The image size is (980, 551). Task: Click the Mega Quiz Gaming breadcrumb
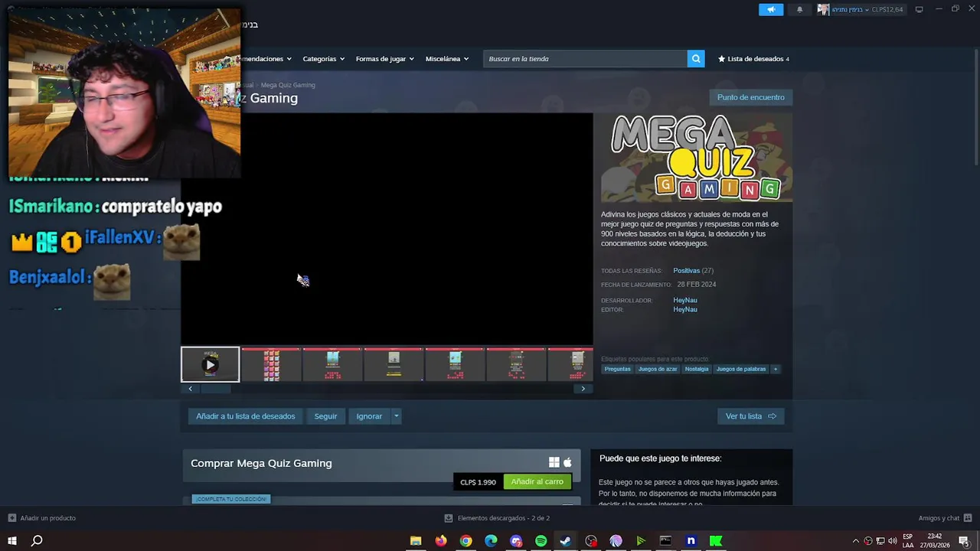pos(288,85)
